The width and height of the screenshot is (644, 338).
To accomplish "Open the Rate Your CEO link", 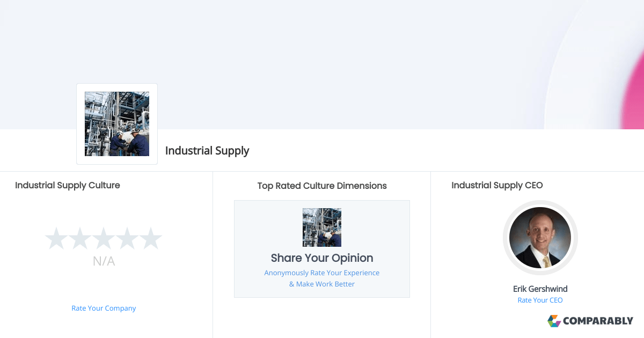I will (x=540, y=300).
